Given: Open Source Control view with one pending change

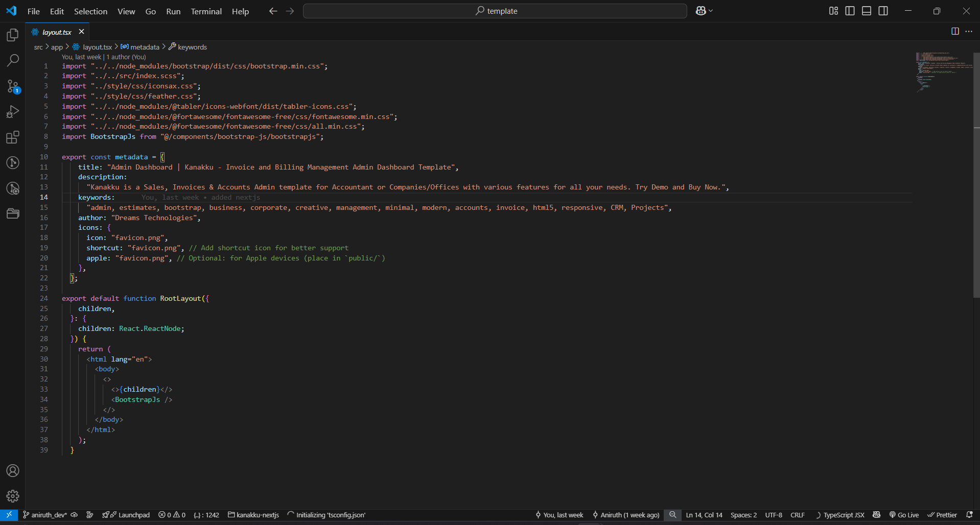Looking at the screenshot, I should [13, 86].
